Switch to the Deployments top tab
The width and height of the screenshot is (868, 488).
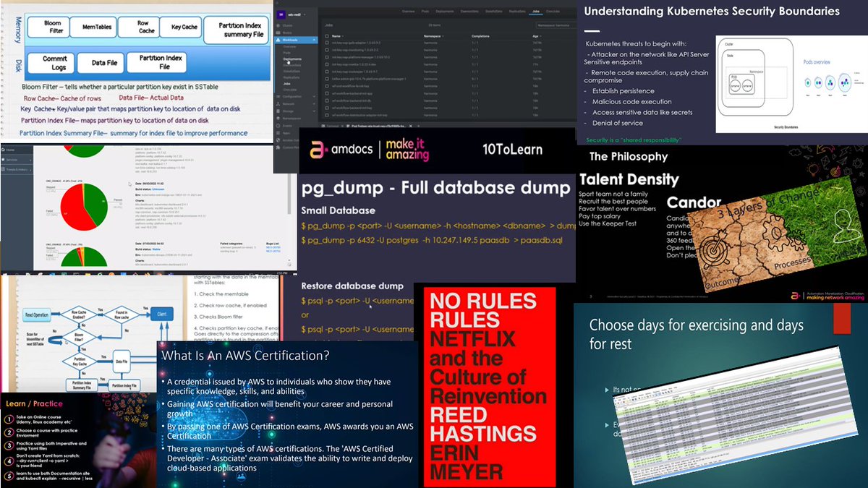pyautogui.click(x=445, y=12)
